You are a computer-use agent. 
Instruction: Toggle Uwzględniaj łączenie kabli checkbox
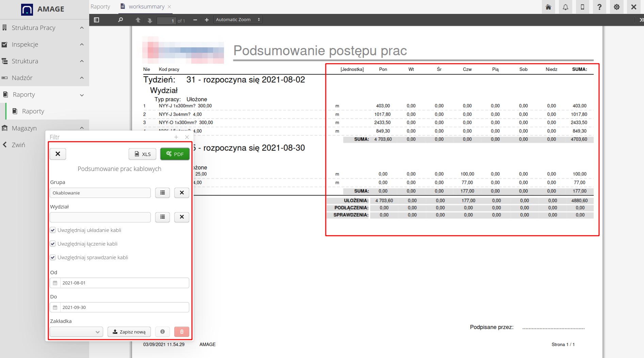tap(53, 244)
